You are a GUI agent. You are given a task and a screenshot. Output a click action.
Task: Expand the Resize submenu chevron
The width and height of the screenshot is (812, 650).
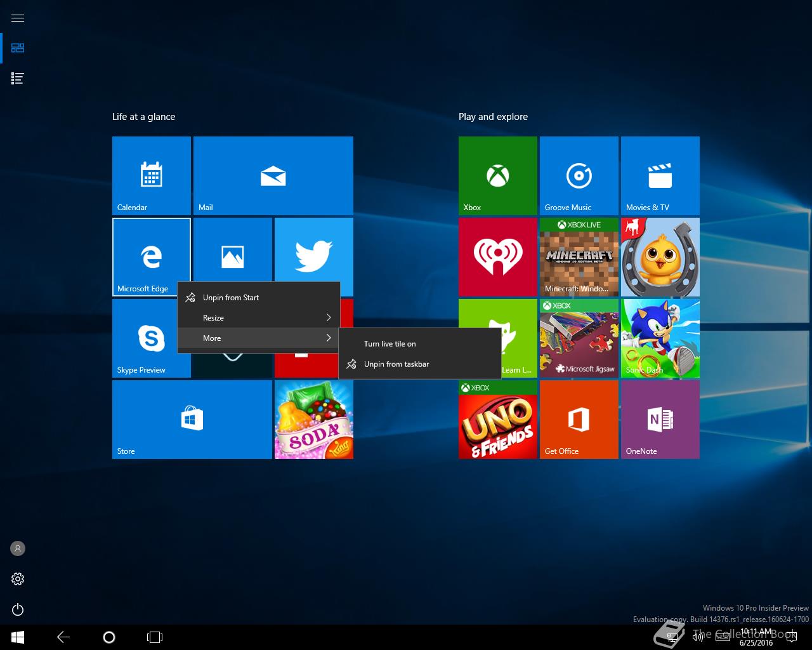coord(329,317)
